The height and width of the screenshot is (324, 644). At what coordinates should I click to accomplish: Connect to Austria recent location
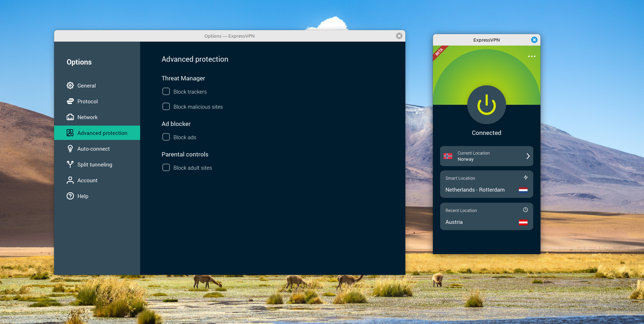[x=487, y=216]
